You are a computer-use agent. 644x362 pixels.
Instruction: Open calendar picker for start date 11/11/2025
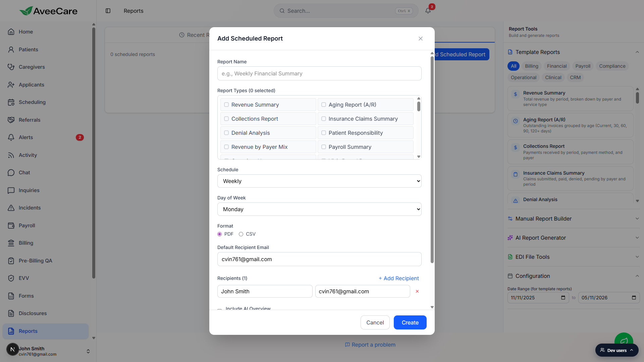pos(563,298)
